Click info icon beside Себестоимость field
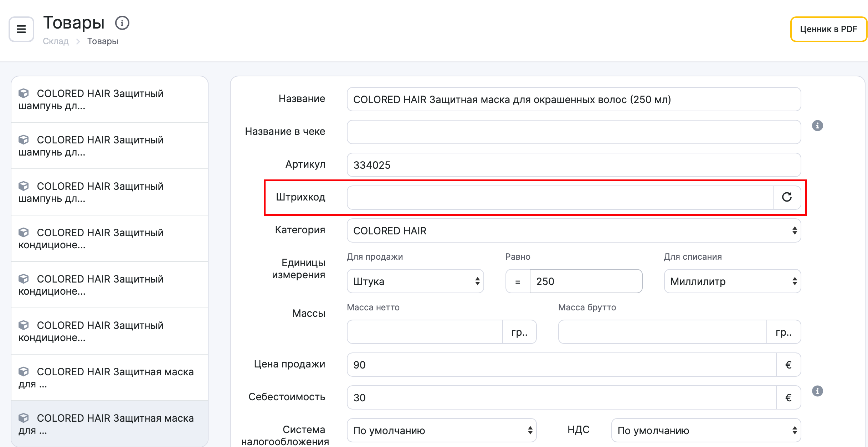Viewport: 868px width, 447px height. point(817,391)
